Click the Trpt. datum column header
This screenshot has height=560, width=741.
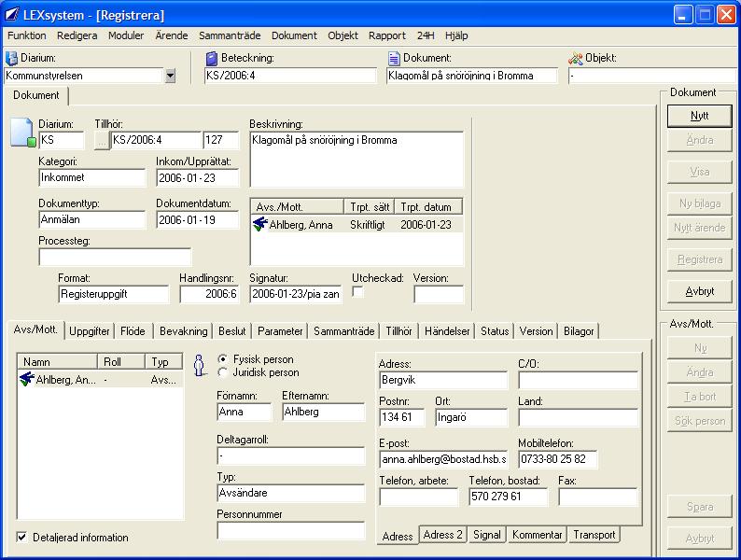click(428, 207)
